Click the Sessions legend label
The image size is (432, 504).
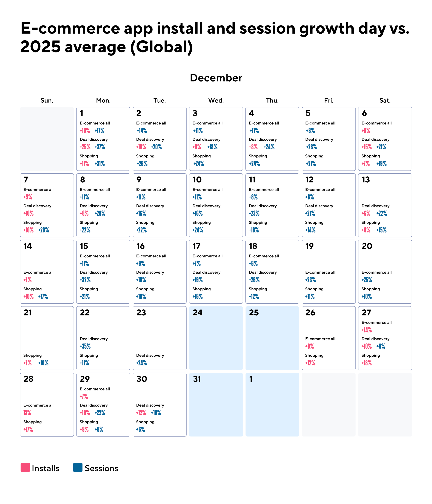coord(101,468)
